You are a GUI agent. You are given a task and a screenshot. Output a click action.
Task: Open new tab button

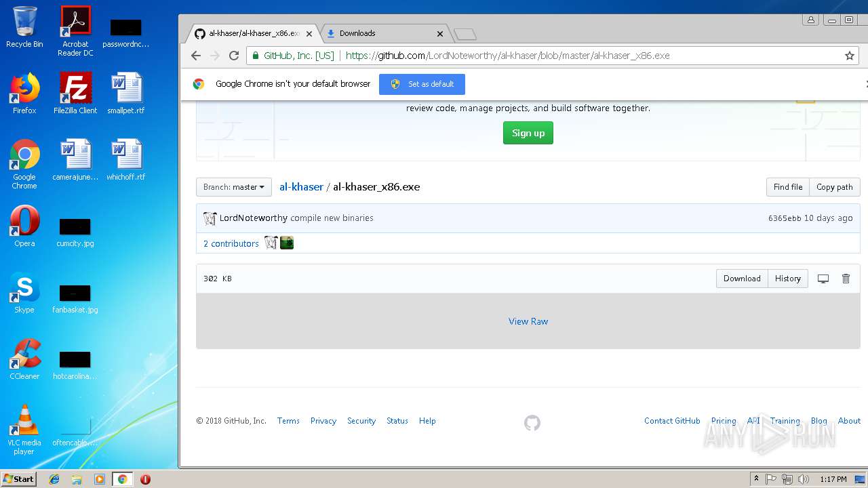(x=465, y=34)
